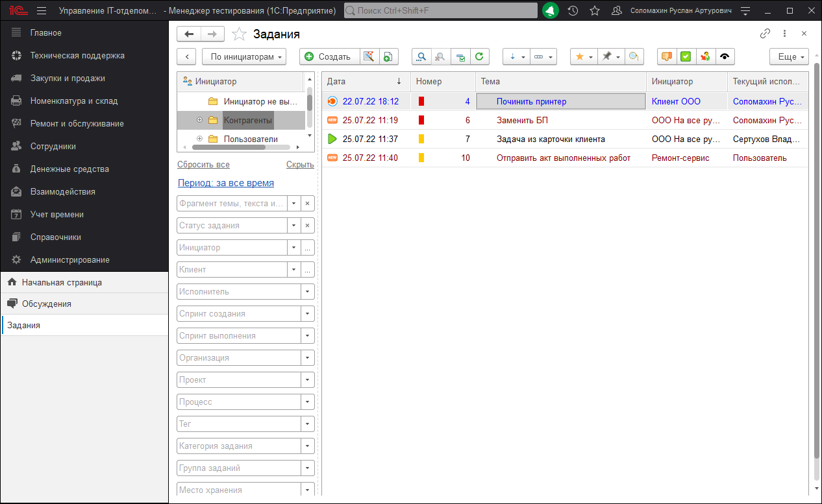
Task: Toggle the eye icon in toolbar
Action: tap(725, 57)
